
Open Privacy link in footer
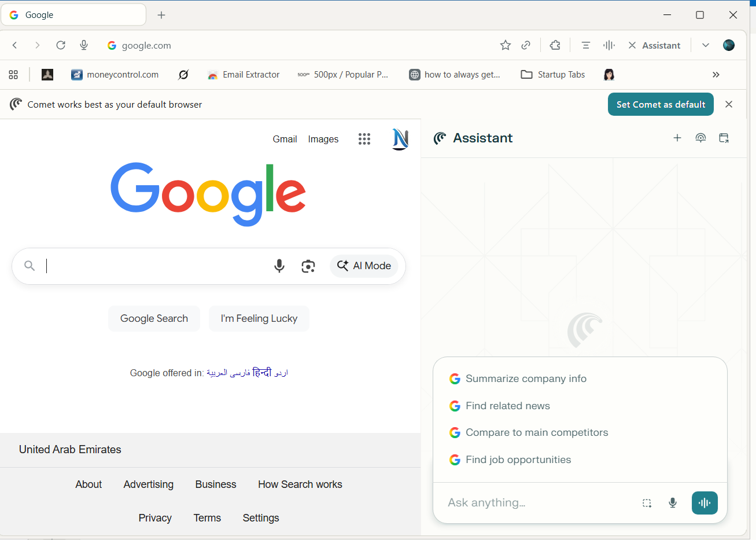pos(155,518)
